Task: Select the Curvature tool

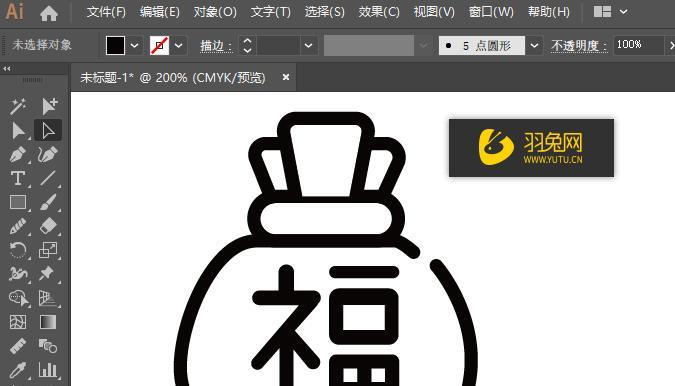Action: [x=47, y=154]
